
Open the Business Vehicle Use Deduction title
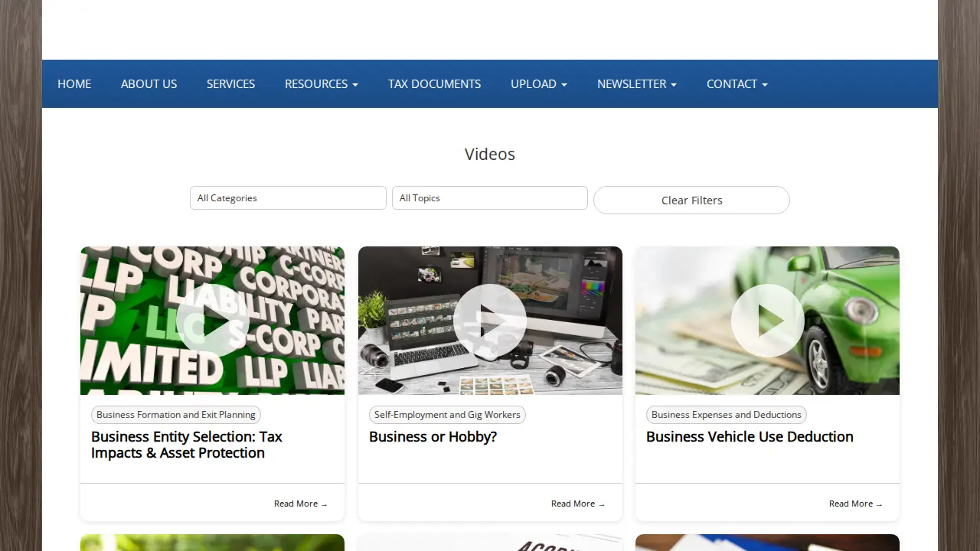pos(750,437)
